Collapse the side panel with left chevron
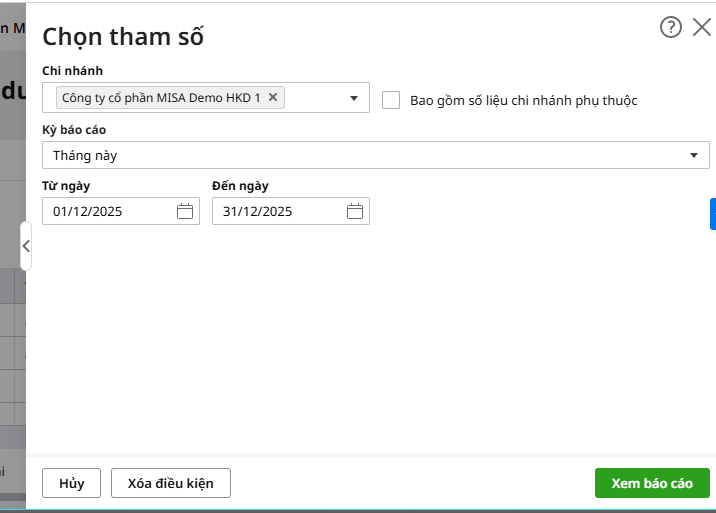716x513 pixels. [x=26, y=245]
